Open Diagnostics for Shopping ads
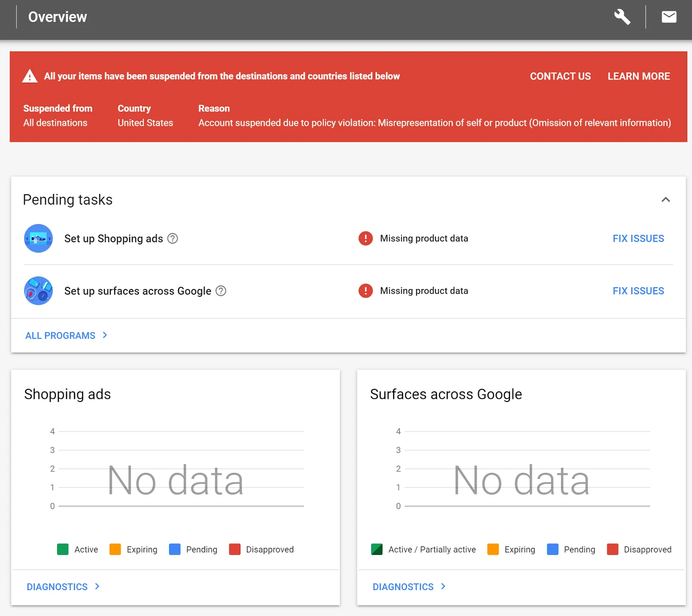Screen dimensions: 692x616 63,587
